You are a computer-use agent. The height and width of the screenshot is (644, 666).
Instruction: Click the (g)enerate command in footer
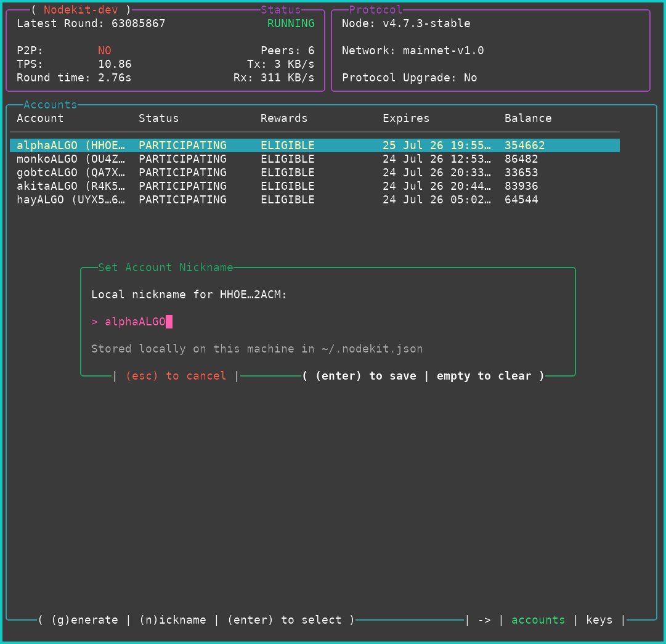pyautogui.click(x=84, y=620)
